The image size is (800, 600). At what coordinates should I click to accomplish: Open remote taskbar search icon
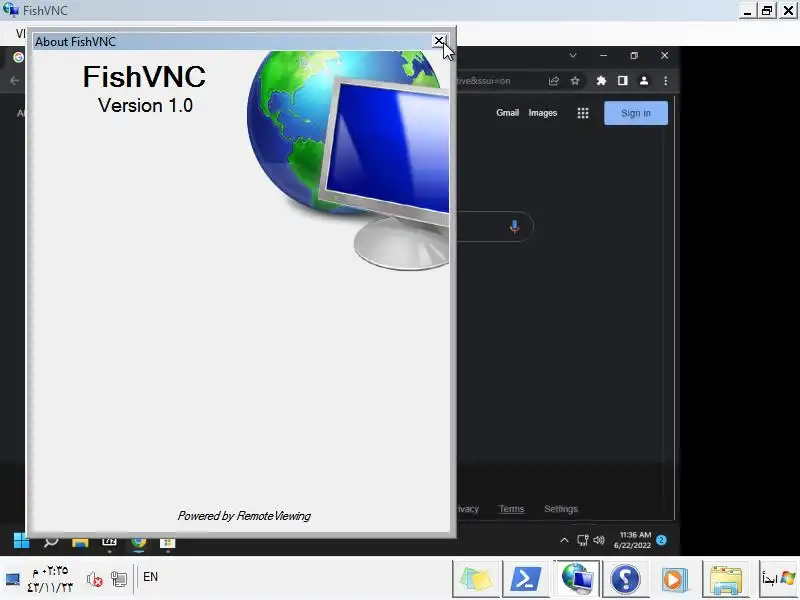[51, 541]
